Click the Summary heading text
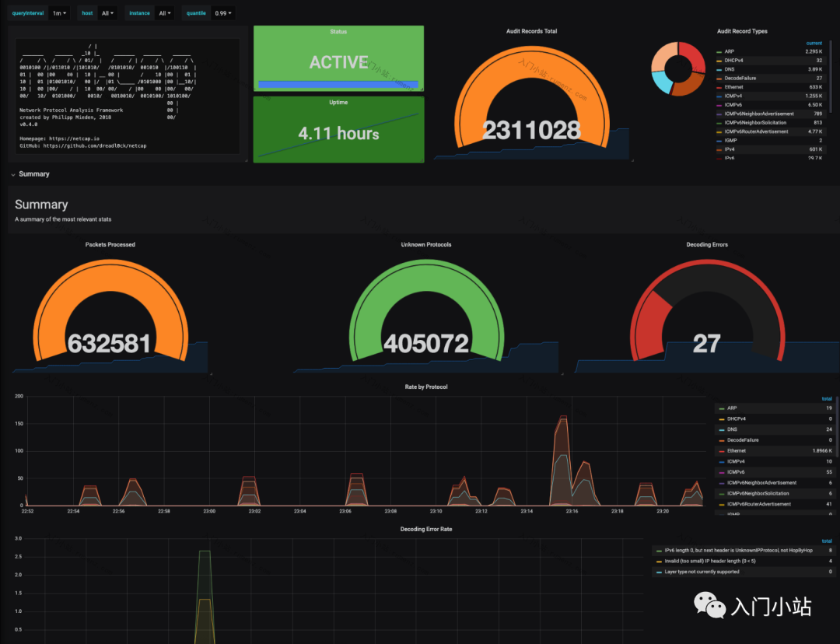This screenshot has height=644, width=840. coord(41,205)
